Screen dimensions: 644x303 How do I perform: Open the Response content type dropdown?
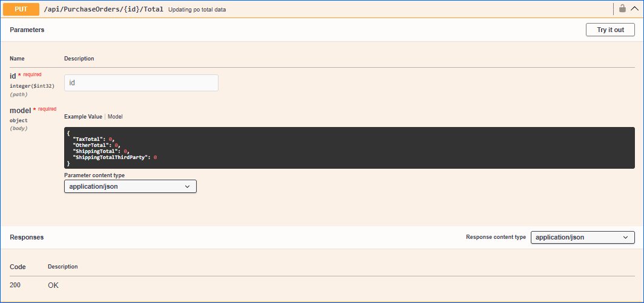(x=582, y=237)
